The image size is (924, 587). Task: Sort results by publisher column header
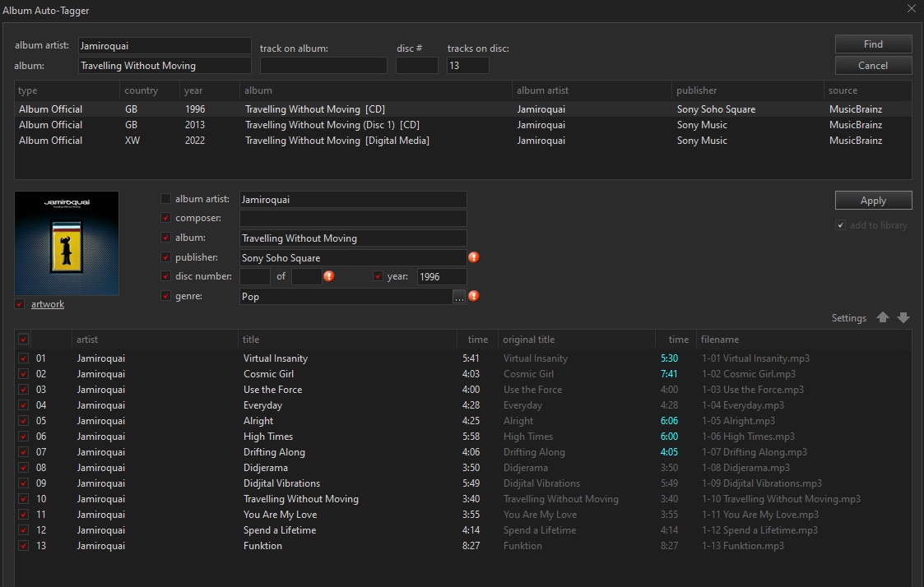tap(697, 90)
